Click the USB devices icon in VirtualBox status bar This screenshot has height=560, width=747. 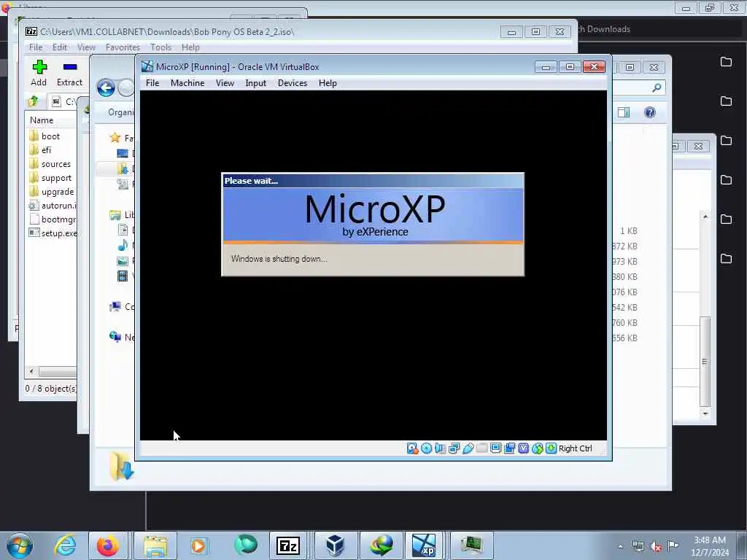point(468,448)
